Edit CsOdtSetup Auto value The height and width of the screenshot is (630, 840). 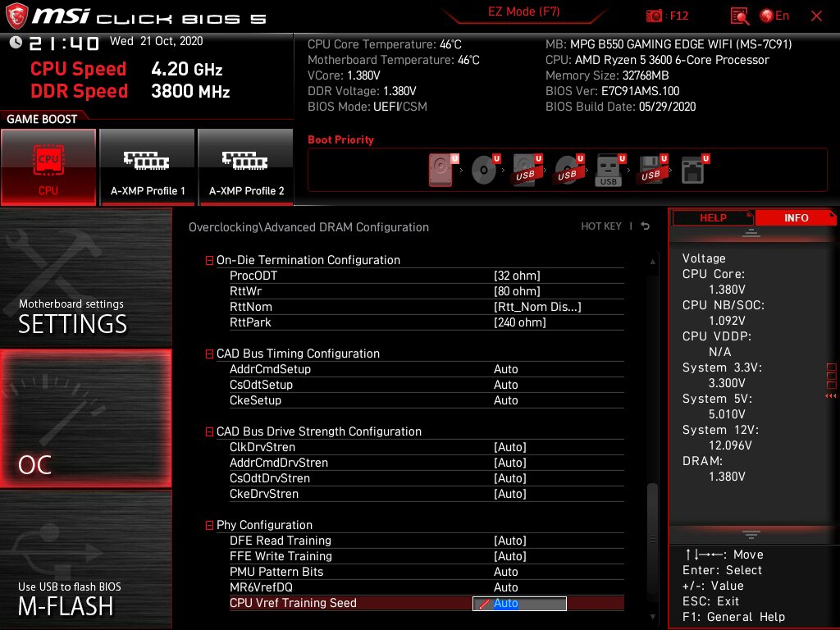click(x=505, y=386)
